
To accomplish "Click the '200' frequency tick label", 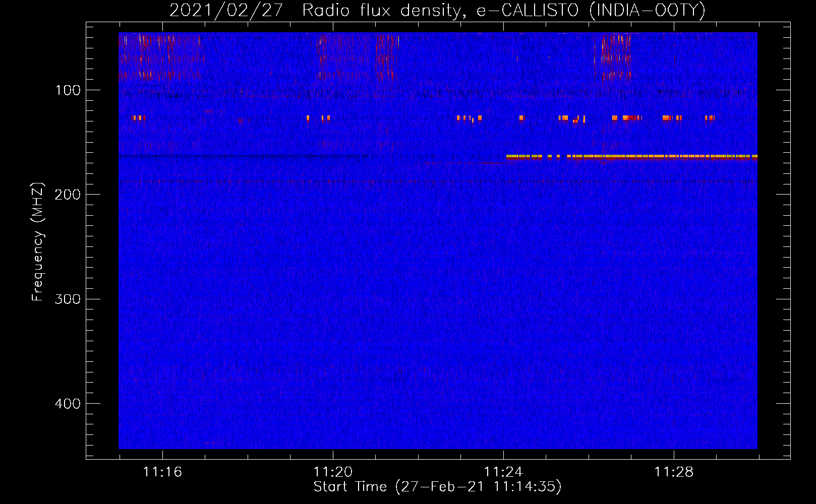I will 68,195.
